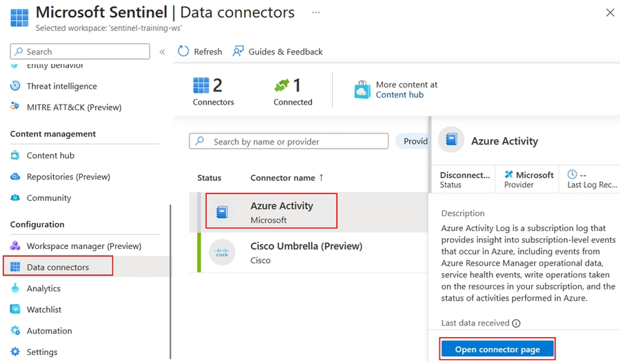The height and width of the screenshot is (364, 620).
Task: Open Watchlist in the sidebar
Action: (44, 310)
